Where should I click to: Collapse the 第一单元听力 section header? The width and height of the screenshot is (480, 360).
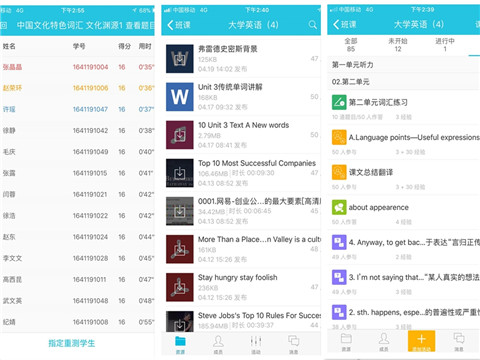point(404,65)
